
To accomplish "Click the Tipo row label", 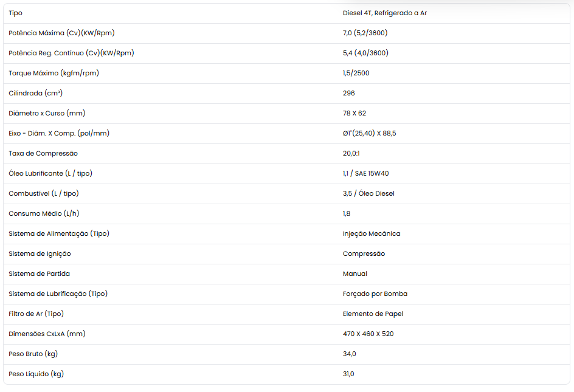I will pyautogui.click(x=15, y=13).
